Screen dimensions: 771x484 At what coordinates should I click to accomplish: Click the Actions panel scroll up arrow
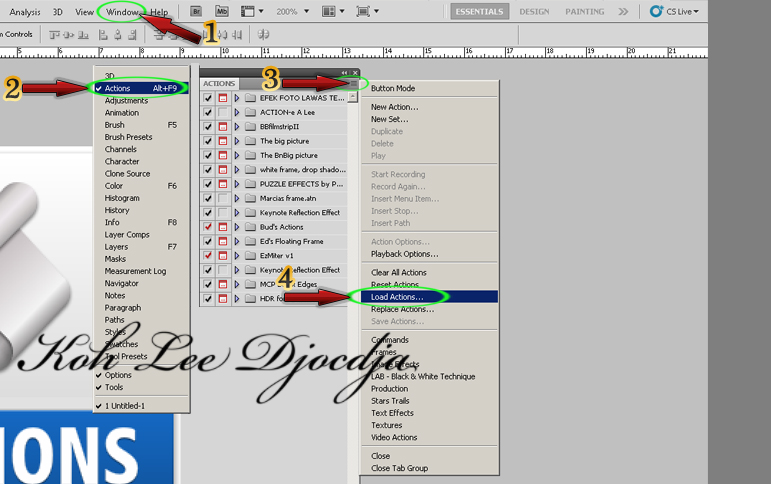pos(353,97)
